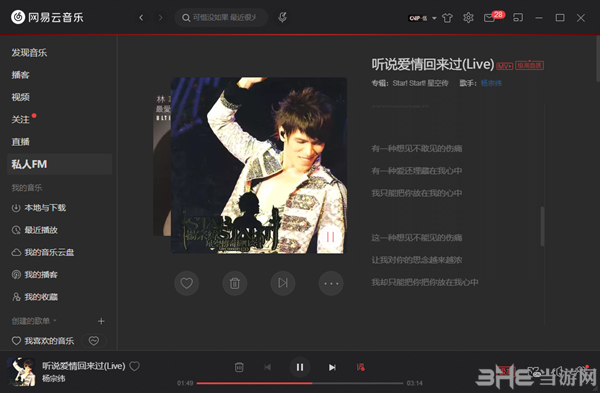The width and height of the screenshot is (600, 393).
Task: Click lyric line 我却只能把你把你放在我心中
Action: (425, 282)
